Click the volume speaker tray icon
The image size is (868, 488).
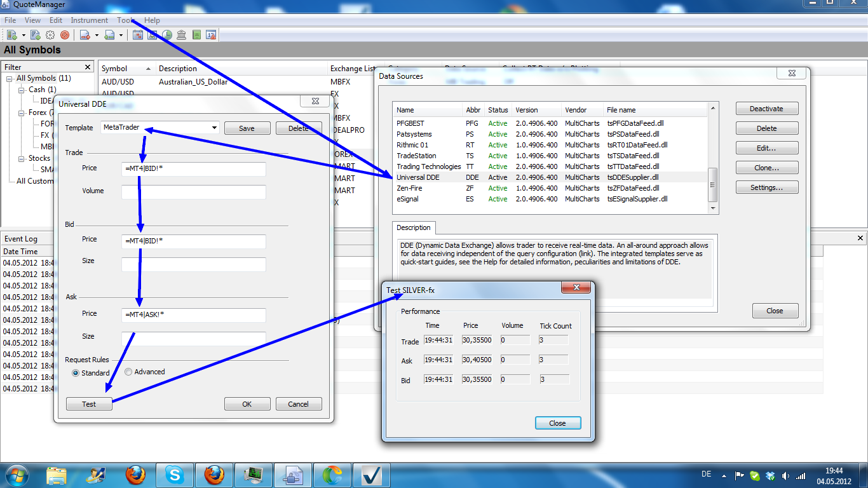click(x=786, y=475)
